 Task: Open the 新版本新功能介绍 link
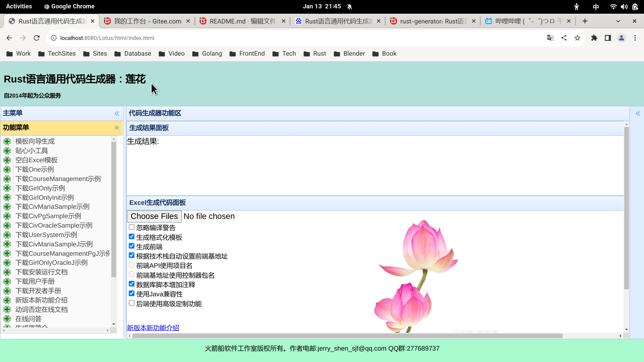pos(153,328)
